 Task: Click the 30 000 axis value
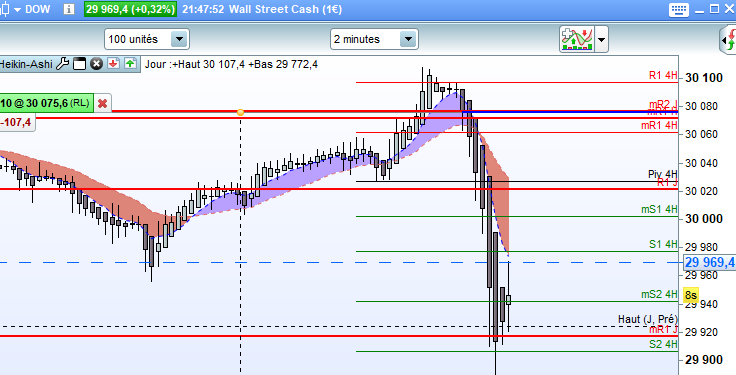coord(704,219)
